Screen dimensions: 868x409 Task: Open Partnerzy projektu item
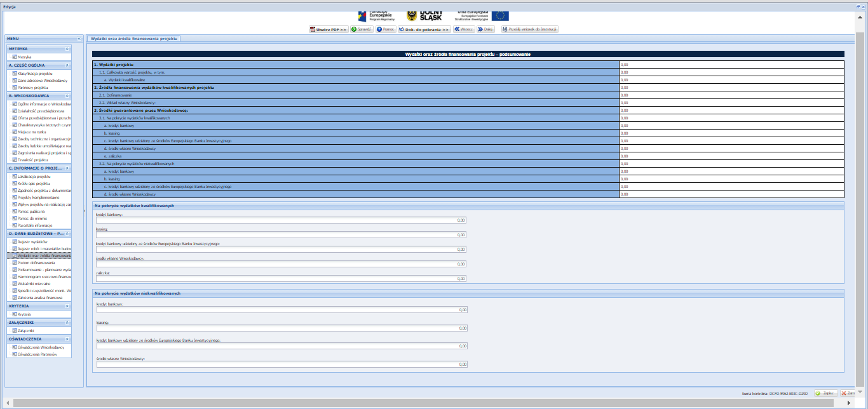pos(33,87)
